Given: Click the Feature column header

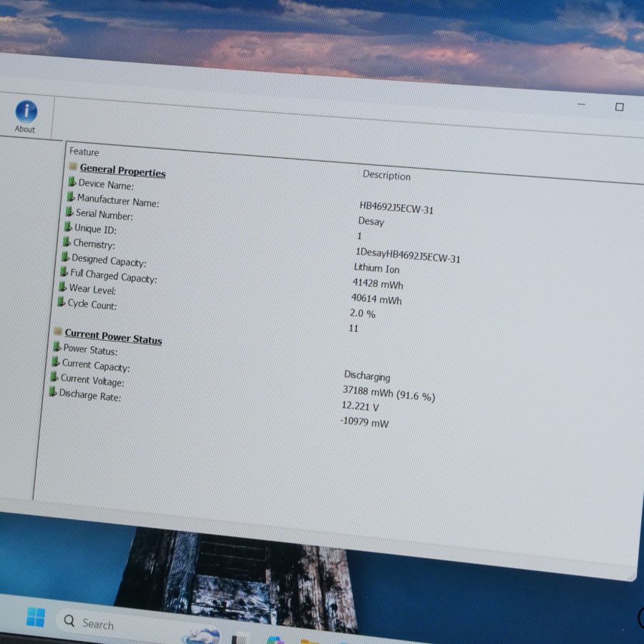Looking at the screenshot, I should [84, 152].
